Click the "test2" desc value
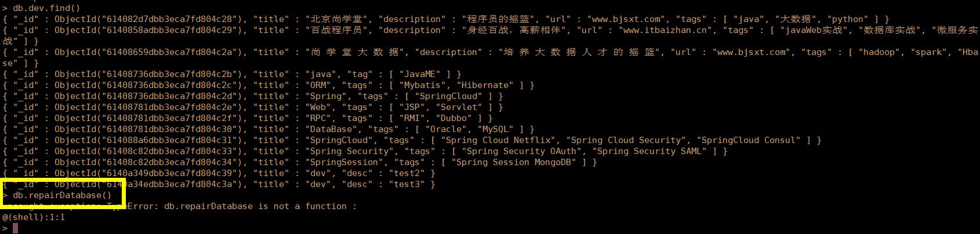 point(406,173)
